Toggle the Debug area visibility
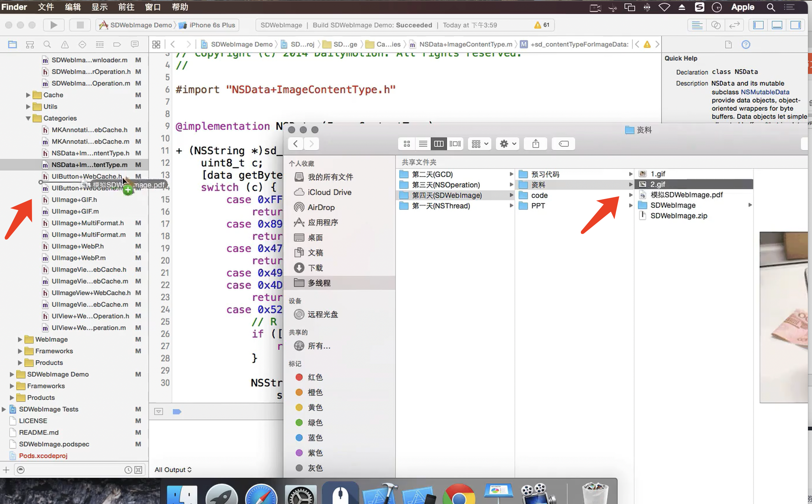The width and height of the screenshot is (812, 504). [777, 25]
